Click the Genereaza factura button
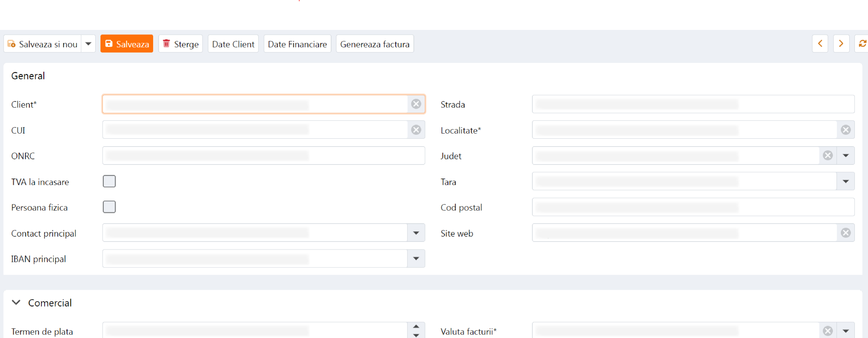The image size is (868, 338). click(374, 44)
